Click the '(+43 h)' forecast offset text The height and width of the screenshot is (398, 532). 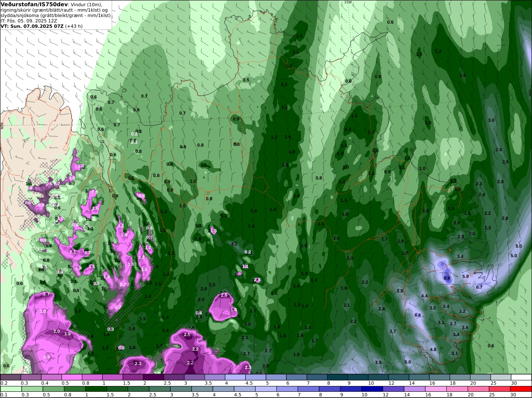(x=74, y=26)
